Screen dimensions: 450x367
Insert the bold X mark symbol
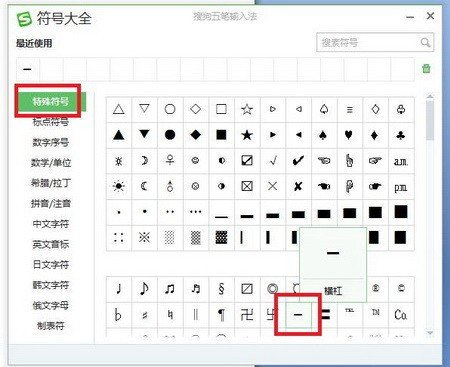coord(298,186)
